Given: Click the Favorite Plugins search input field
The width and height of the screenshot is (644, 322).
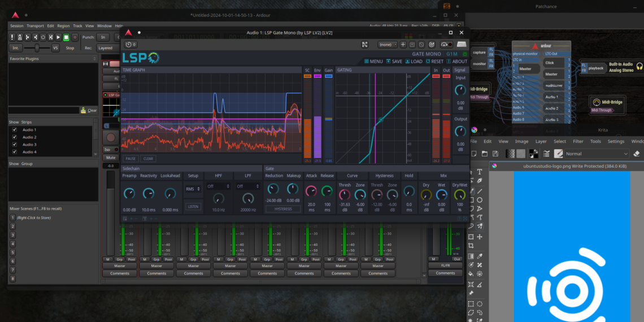Looking at the screenshot, I should (43, 110).
